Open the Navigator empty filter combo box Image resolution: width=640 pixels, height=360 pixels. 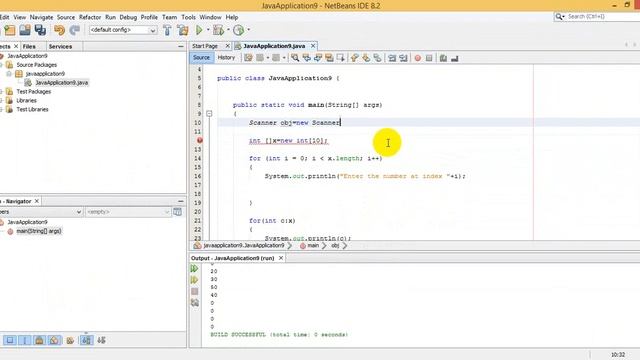(x=128, y=212)
